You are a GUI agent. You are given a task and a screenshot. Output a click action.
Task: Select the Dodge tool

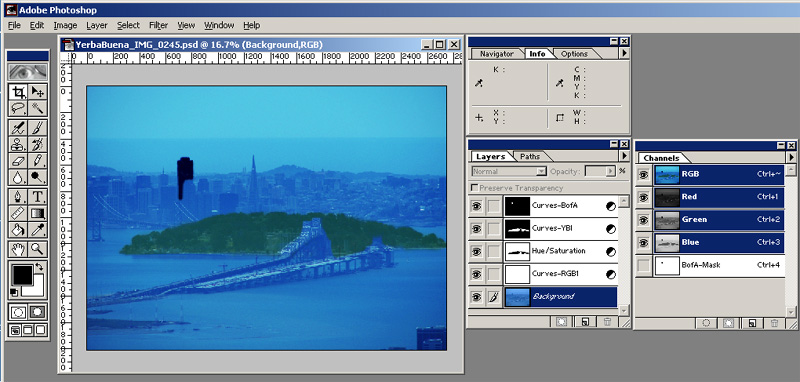pyautogui.click(x=38, y=178)
